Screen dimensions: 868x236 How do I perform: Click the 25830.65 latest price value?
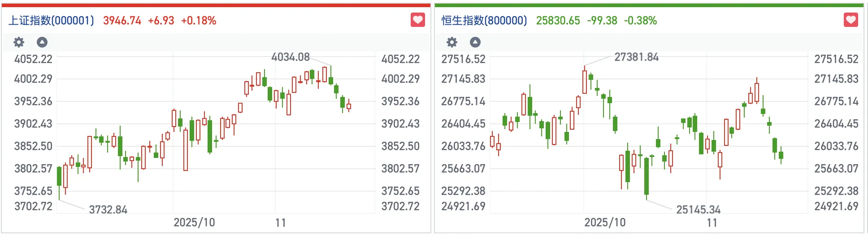click(x=558, y=21)
